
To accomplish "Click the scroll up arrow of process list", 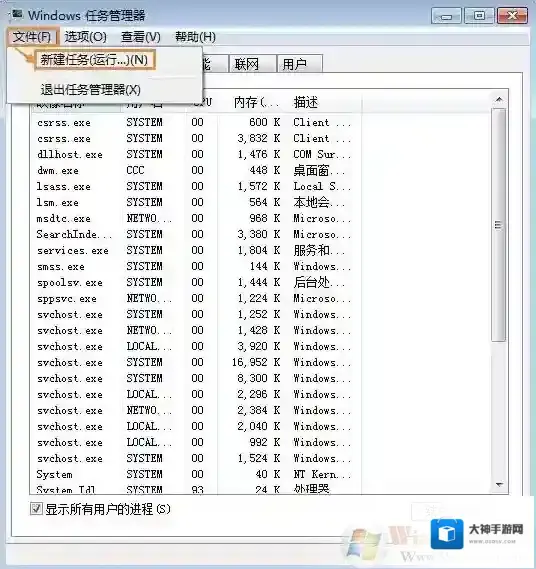I will [x=499, y=99].
